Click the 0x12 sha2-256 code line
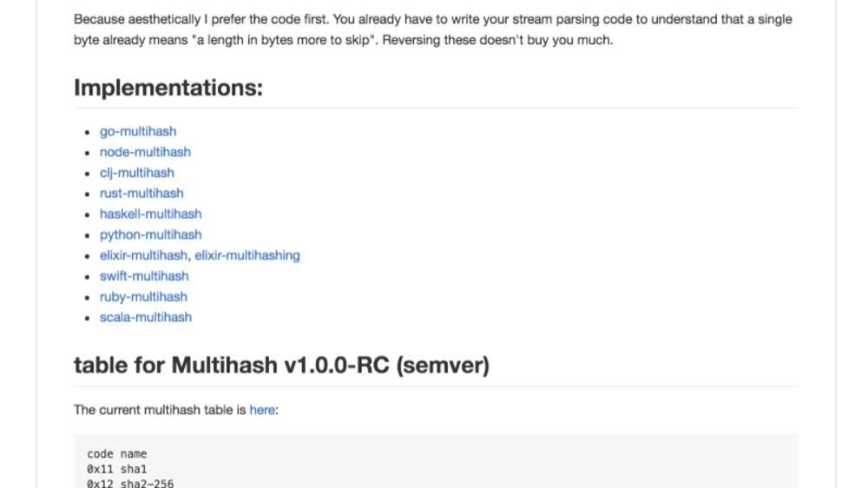The width and height of the screenshot is (868, 488). point(130,483)
